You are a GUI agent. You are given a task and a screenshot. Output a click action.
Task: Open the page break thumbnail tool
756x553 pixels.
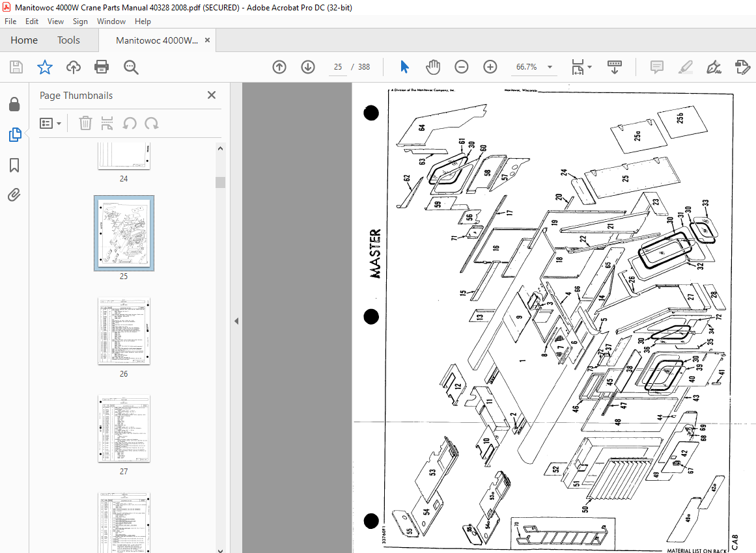point(107,124)
